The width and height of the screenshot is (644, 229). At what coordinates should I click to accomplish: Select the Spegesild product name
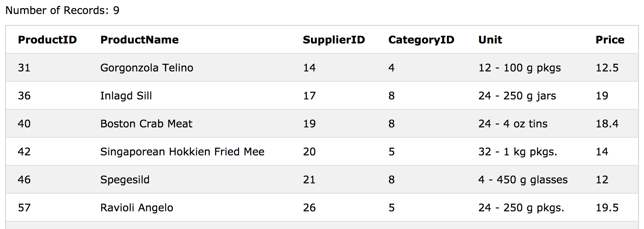pos(125,180)
